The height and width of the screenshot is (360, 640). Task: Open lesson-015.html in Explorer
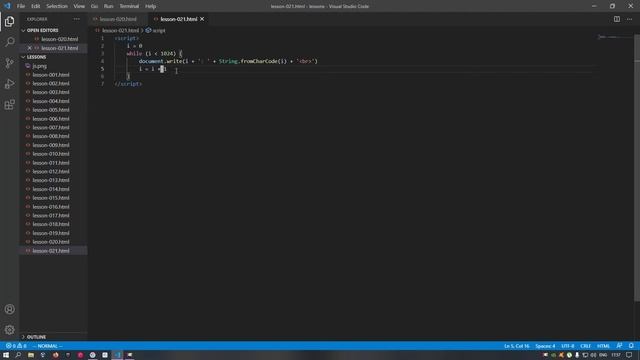pyautogui.click(x=51, y=198)
